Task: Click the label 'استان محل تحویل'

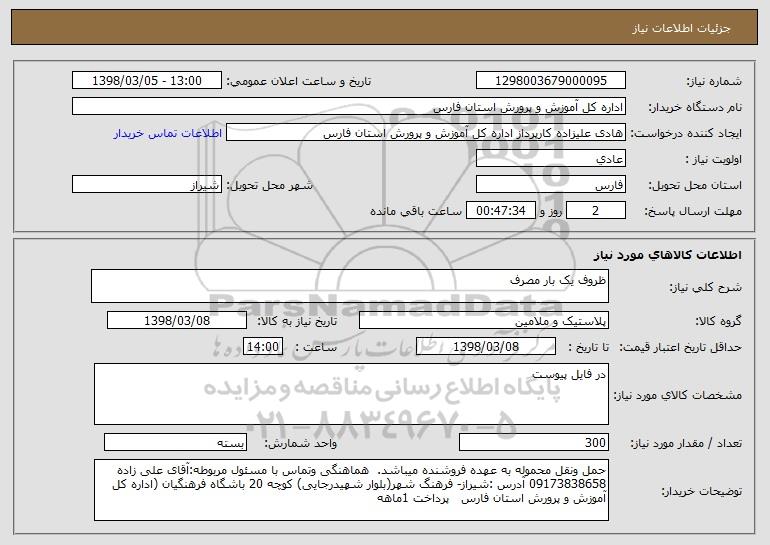Action: click(695, 185)
